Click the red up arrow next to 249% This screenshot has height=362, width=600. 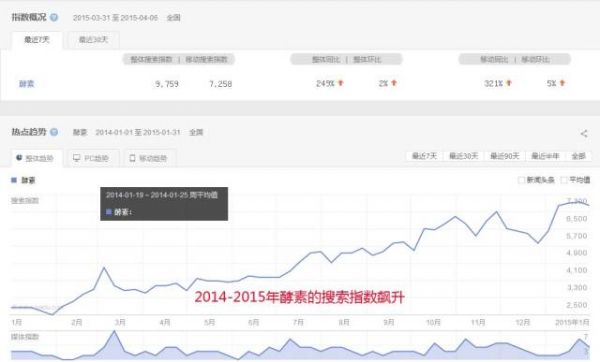[341, 83]
